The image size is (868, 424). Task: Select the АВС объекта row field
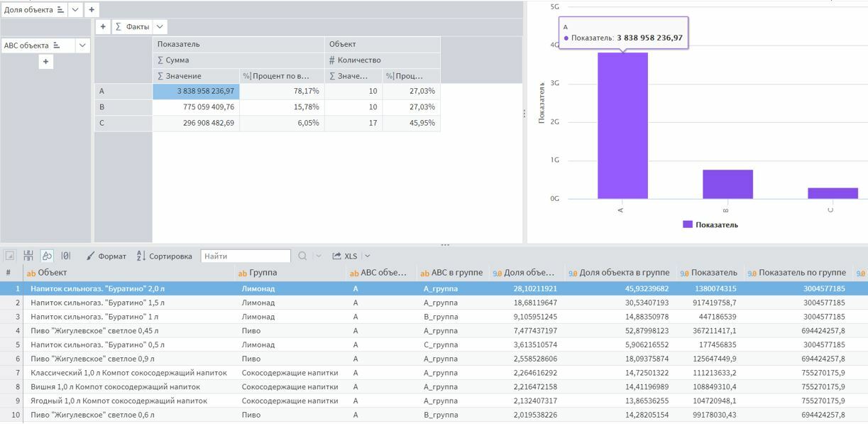pos(38,45)
